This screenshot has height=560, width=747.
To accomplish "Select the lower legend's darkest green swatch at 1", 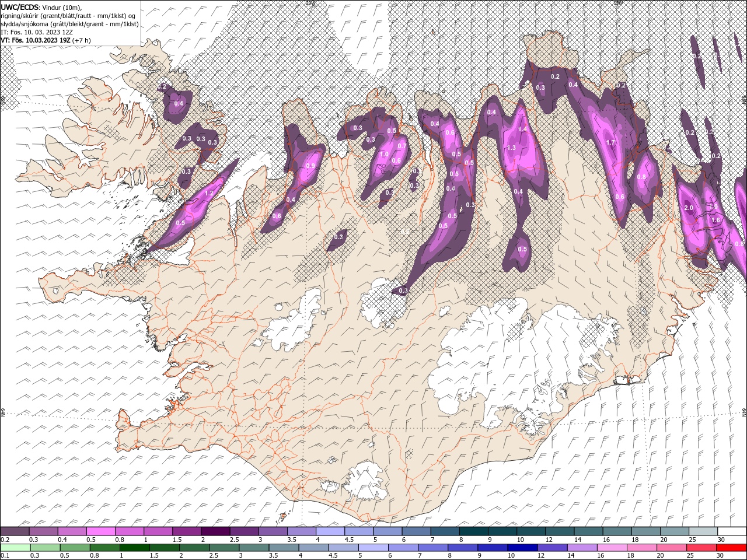I will point(134,548).
